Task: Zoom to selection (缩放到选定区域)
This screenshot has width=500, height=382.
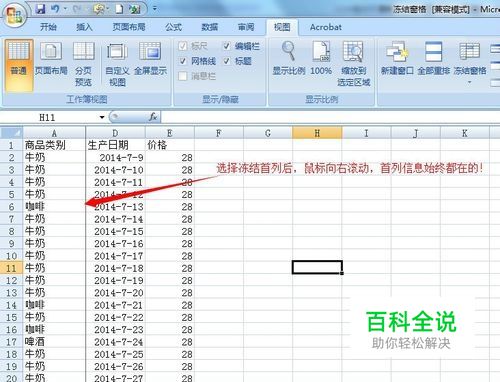Action: point(353,63)
